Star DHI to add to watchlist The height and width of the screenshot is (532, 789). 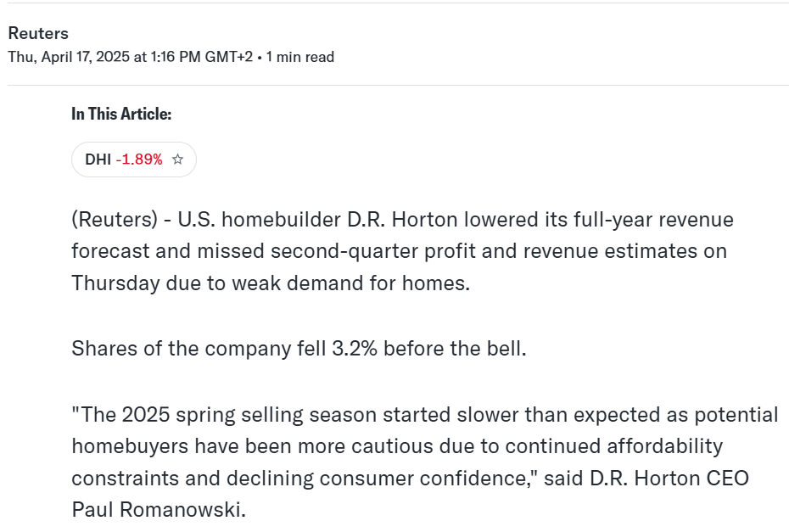(177, 159)
